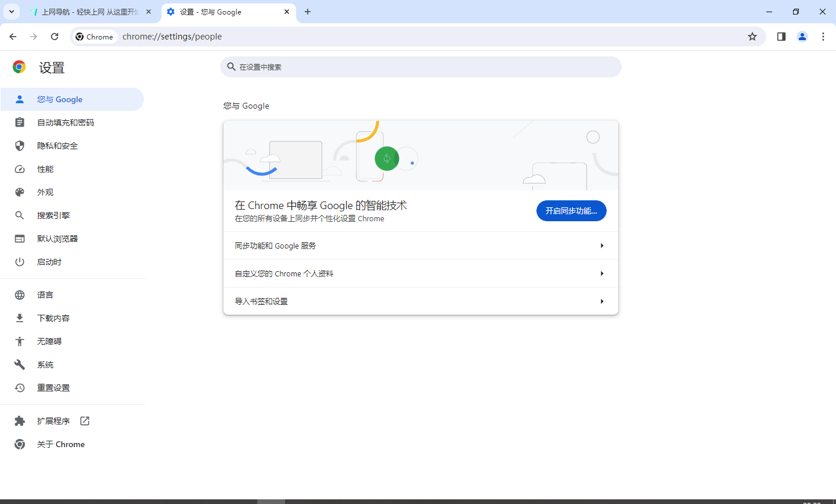Open 重置设置 page
Screen dimensions: 836x504
point(72,388)
